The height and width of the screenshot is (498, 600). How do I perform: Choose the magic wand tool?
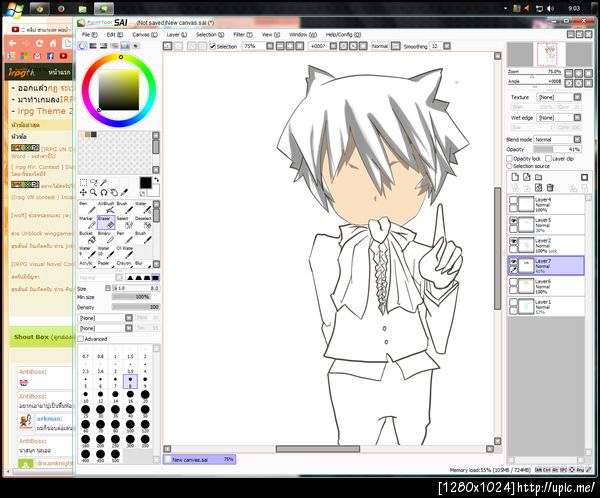tap(103, 182)
